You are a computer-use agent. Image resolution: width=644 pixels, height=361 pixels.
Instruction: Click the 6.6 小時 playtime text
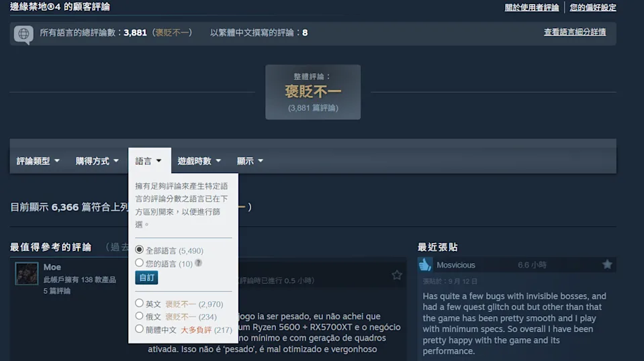point(532,265)
